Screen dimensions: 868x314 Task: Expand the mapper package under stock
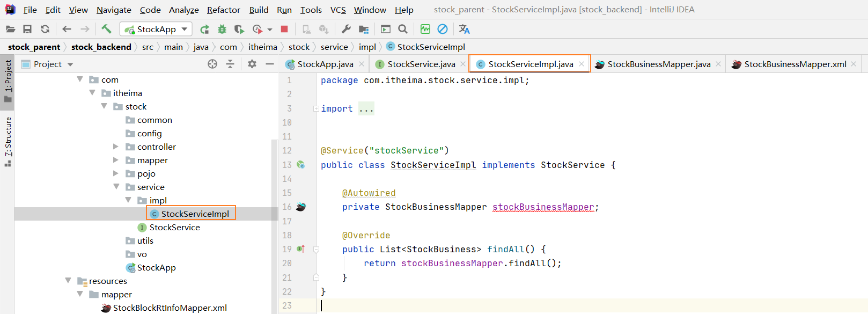tap(116, 160)
